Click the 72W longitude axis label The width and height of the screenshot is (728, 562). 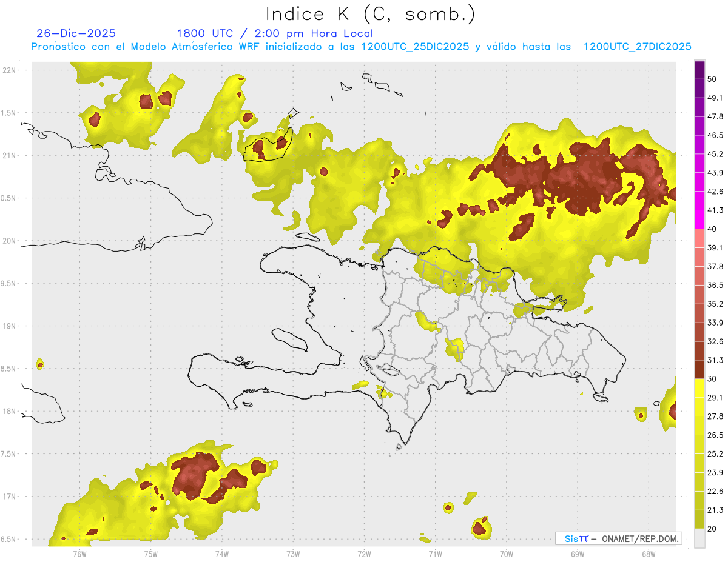pos(364,554)
